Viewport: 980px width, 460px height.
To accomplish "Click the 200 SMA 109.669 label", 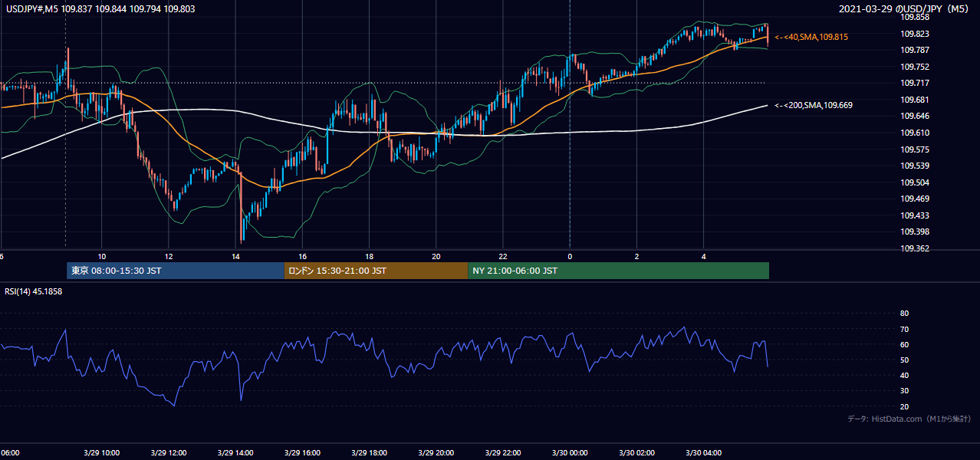I will [813, 105].
